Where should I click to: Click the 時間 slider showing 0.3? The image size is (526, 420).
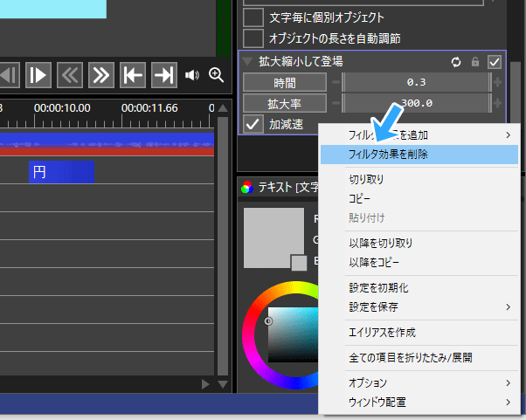pos(416,82)
